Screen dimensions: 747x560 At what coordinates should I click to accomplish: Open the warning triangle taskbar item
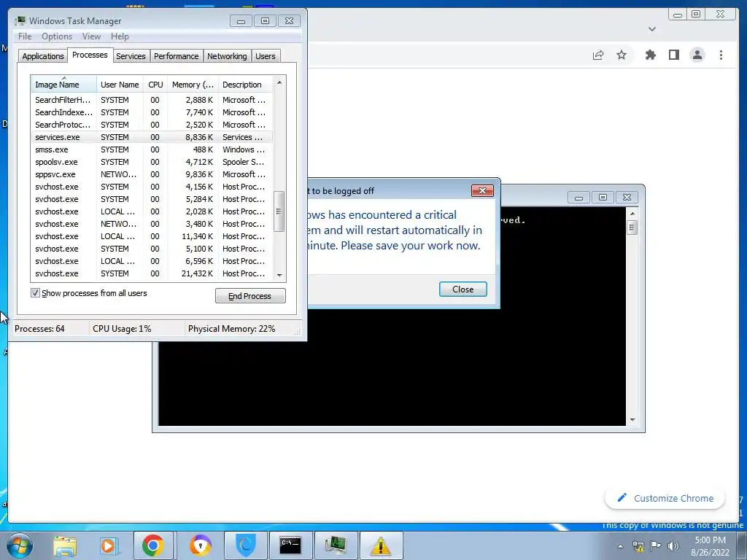(381, 545)
